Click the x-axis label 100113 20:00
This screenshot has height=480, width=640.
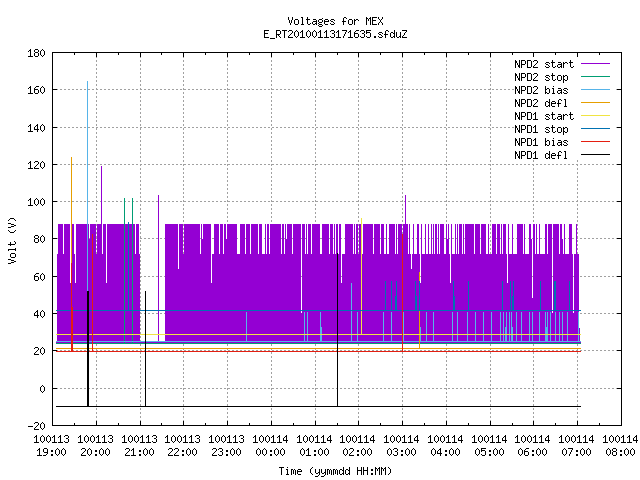pyautogui.click(x=96, y=446)
